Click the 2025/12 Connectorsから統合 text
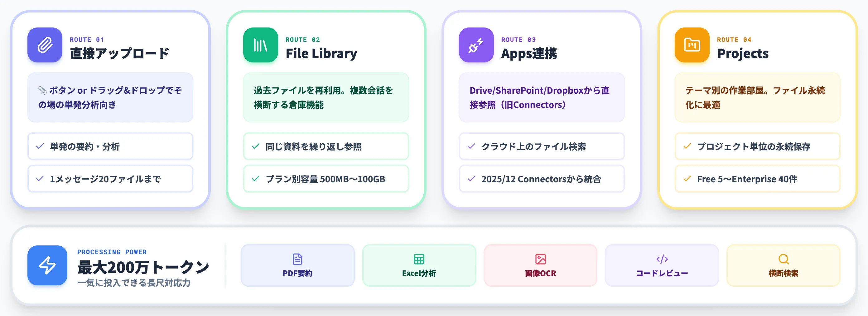Image resolution: width=868 pixels, height=316 pixels. (x=541, y=179)
